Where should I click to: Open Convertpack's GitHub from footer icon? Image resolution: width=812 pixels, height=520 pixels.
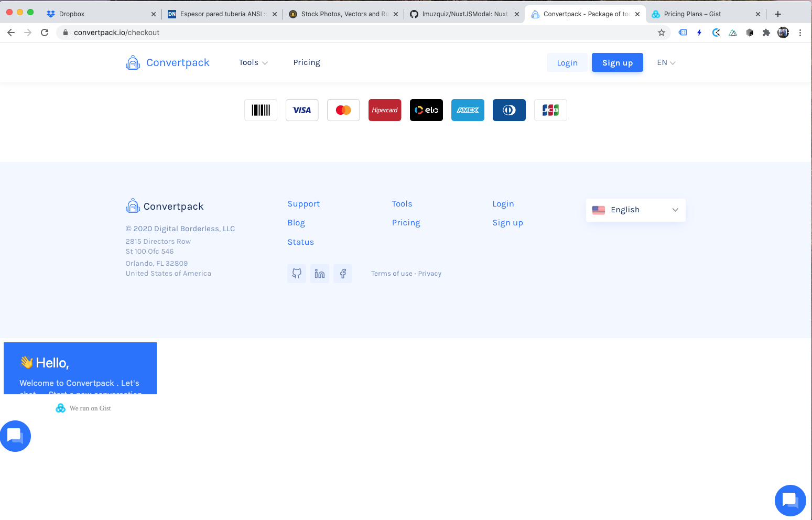(297, 273)
